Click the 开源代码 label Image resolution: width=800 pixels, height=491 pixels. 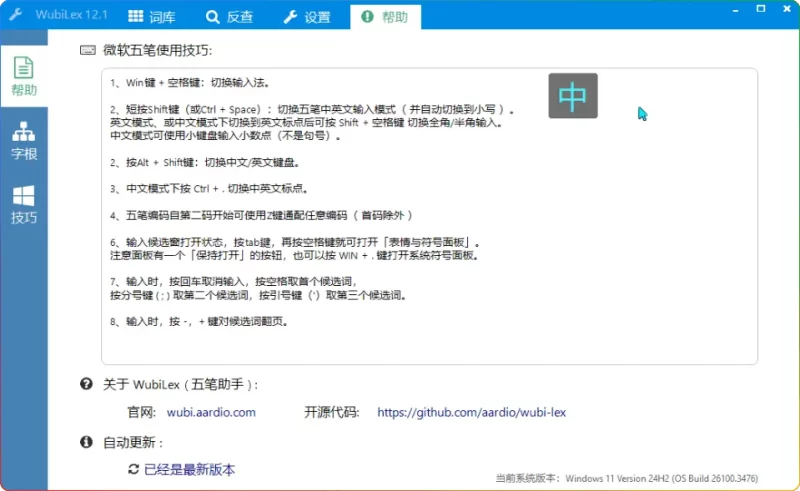click(332, 412)
